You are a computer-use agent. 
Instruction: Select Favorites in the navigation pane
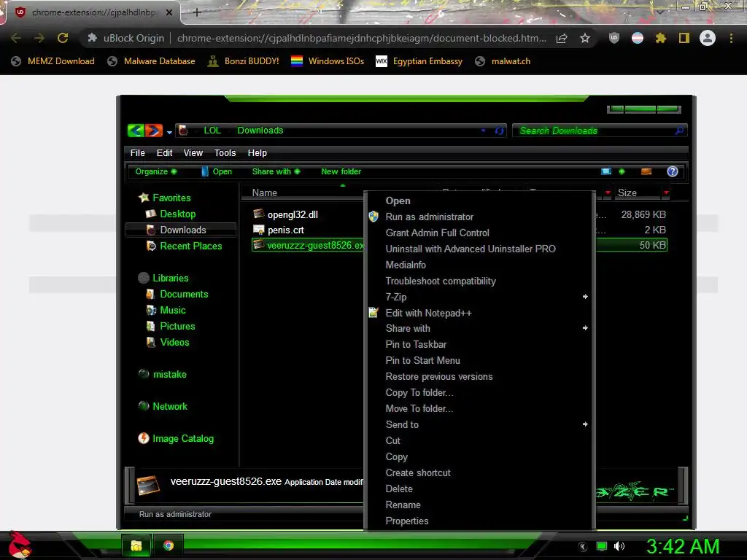(171, 198)
